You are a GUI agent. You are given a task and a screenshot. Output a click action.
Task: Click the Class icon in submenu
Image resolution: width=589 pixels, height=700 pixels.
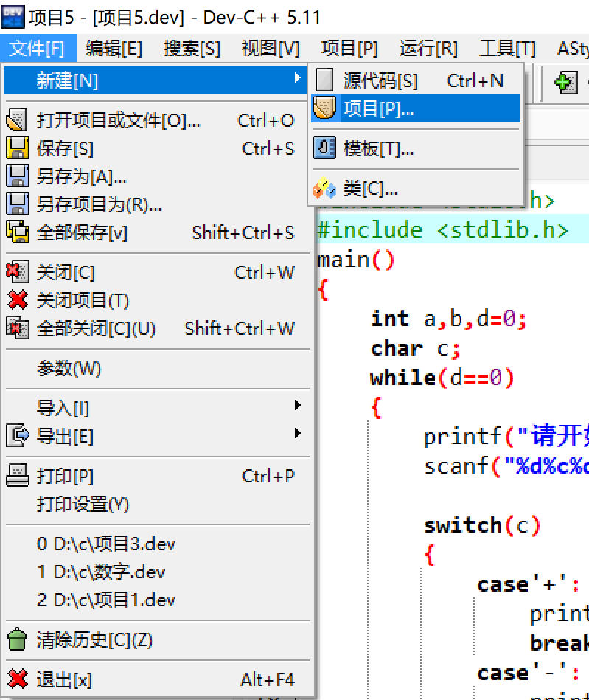(x=324, y=188)
